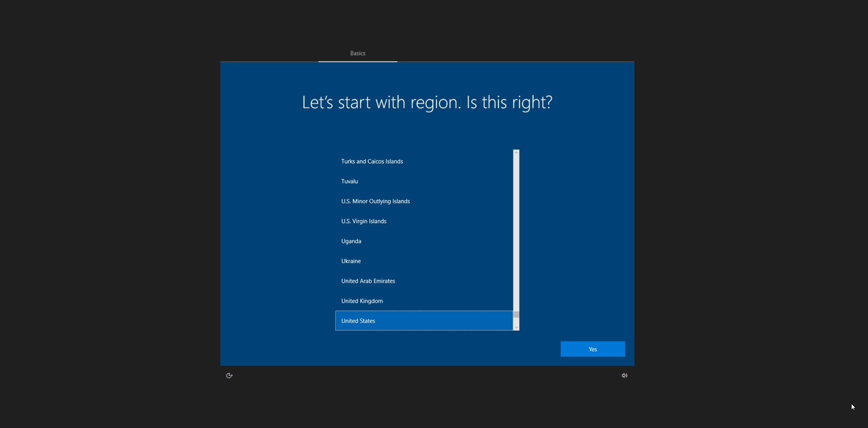Confirm the region by clicking Yes

point(593,349)
